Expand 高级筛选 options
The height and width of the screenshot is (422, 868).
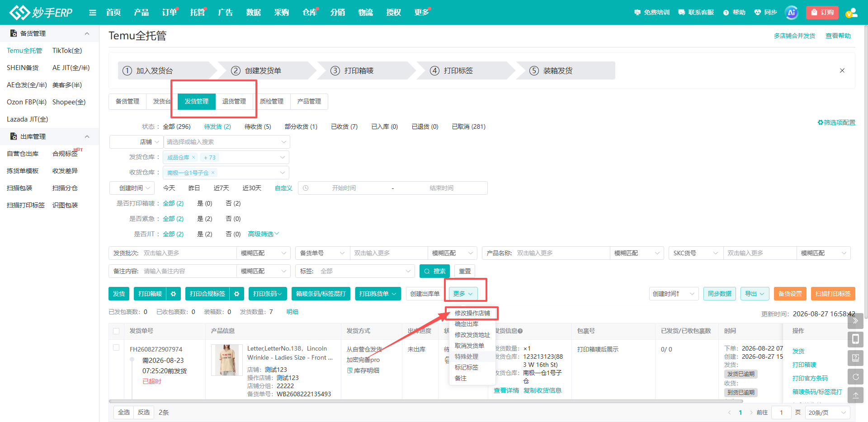[264, 234]
